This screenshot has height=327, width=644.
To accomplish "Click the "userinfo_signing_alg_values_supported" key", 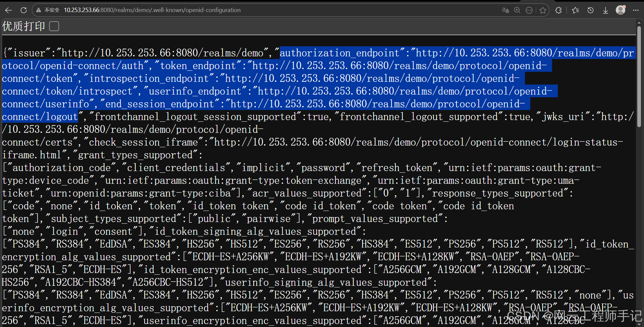I will (x=326, y=282).
